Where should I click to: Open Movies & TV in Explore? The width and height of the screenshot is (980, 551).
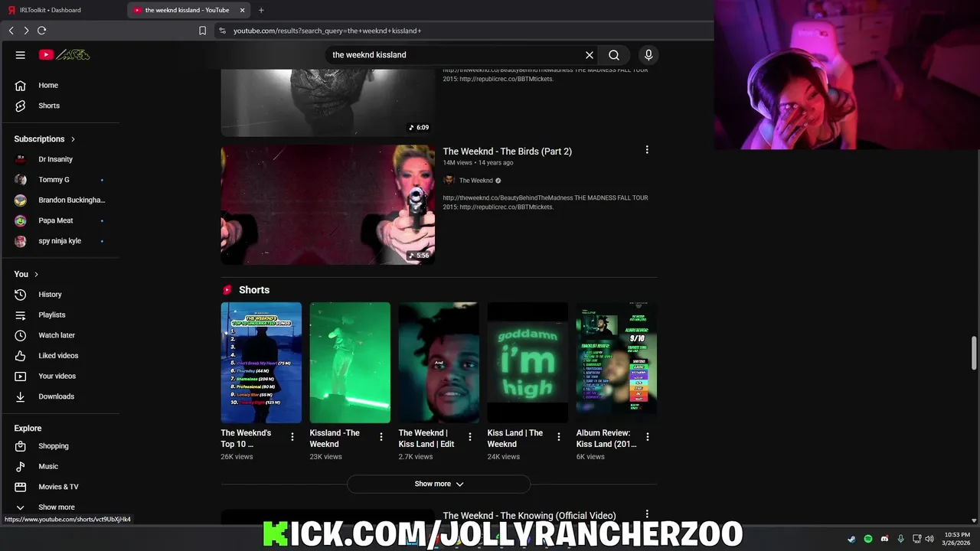pos(60,487)
